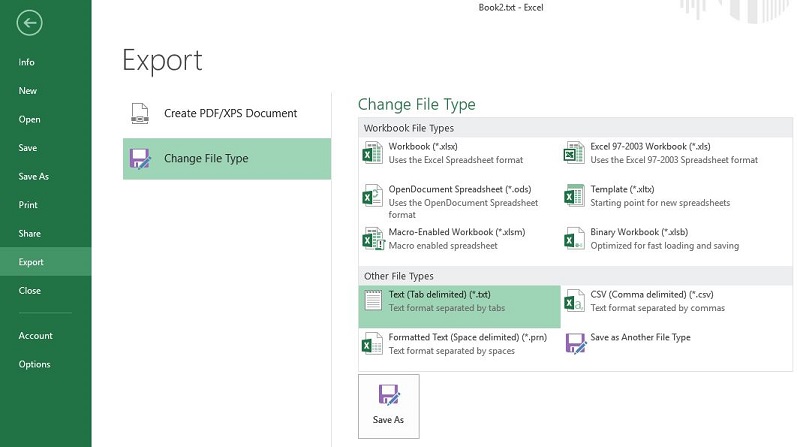
Task: Click the Binary Workbook (*.xlsb) icon
Action: click(x=574, y=239)
